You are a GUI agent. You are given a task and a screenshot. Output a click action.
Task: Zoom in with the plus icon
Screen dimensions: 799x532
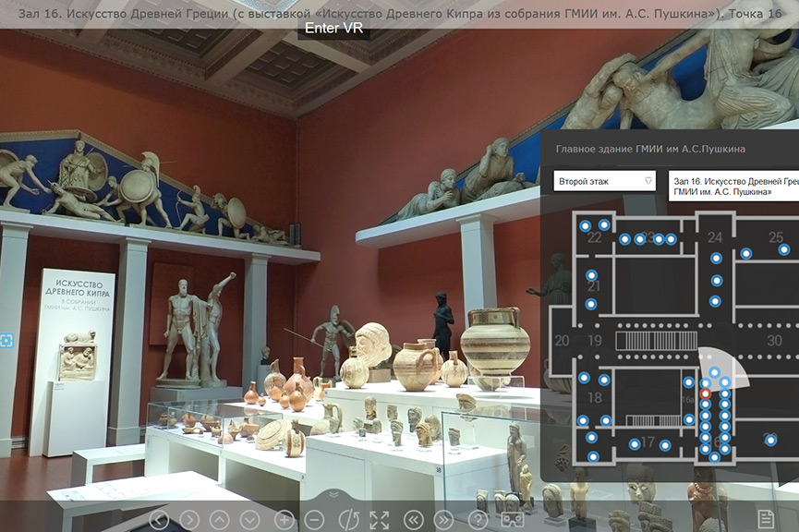pyautogui.click(x=284, y=520)
